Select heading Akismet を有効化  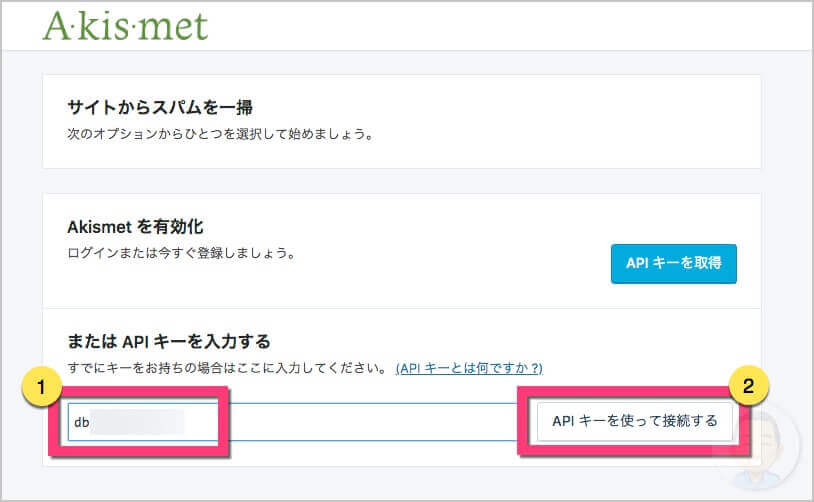[x=135, y=227]
